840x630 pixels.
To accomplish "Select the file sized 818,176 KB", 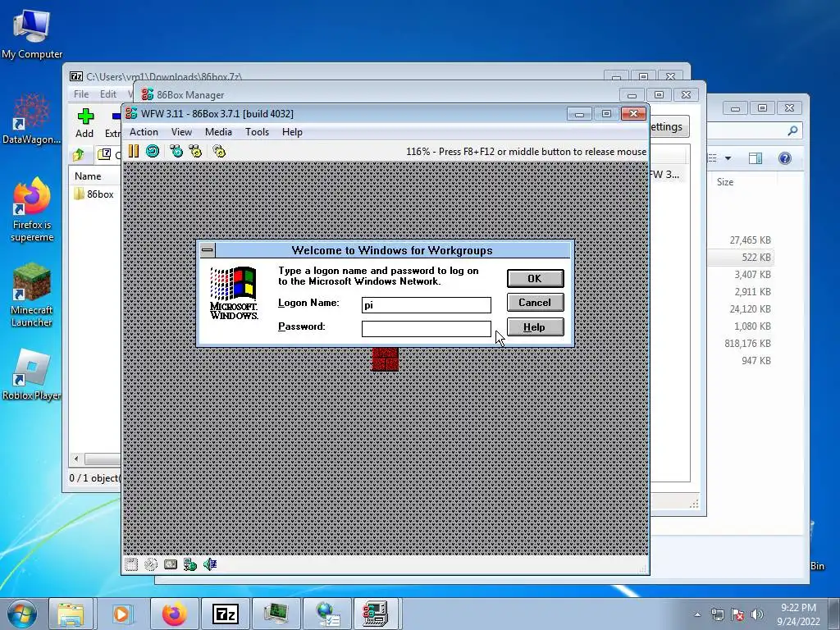I will click(x=747, y=344).
